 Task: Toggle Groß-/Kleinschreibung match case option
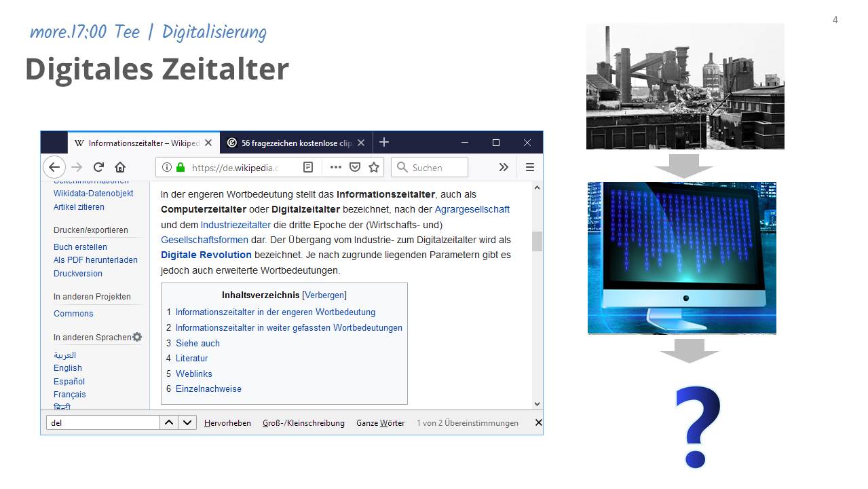tap(303, 423)
